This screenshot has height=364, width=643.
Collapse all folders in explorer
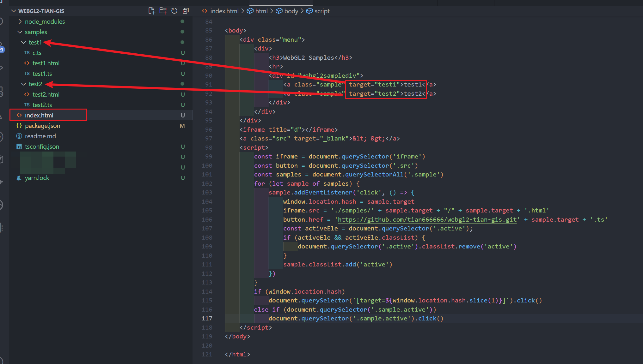186,11
